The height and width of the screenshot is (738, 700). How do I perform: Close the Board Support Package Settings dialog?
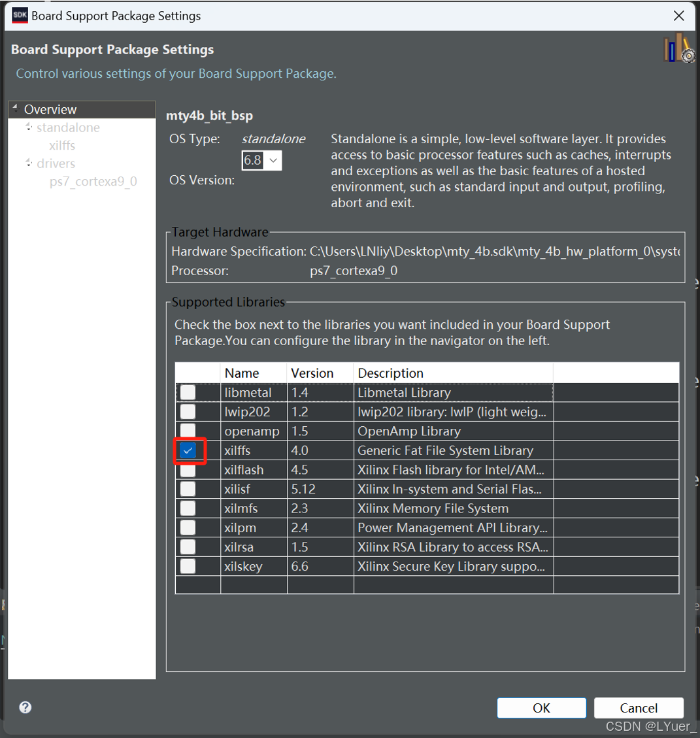tap(679, 16)
